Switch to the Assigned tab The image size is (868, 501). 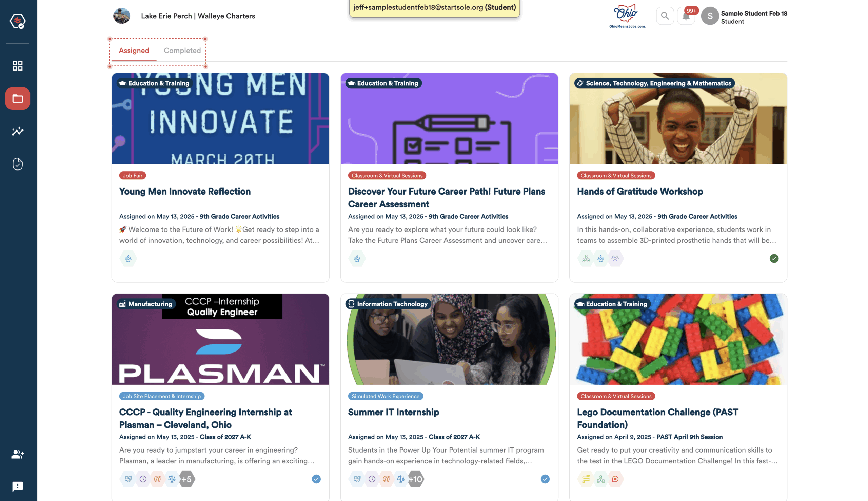point(134,51)
